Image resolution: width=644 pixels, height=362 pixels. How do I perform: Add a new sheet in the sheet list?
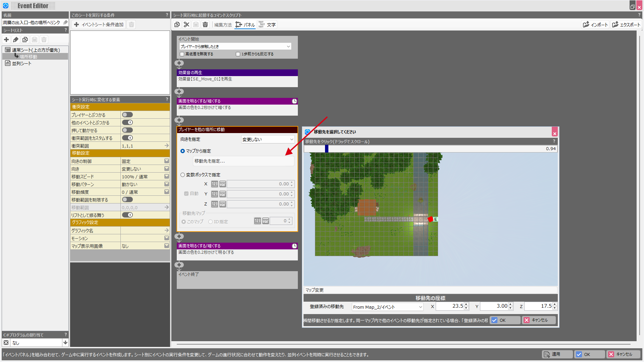(x=6, y=40)
